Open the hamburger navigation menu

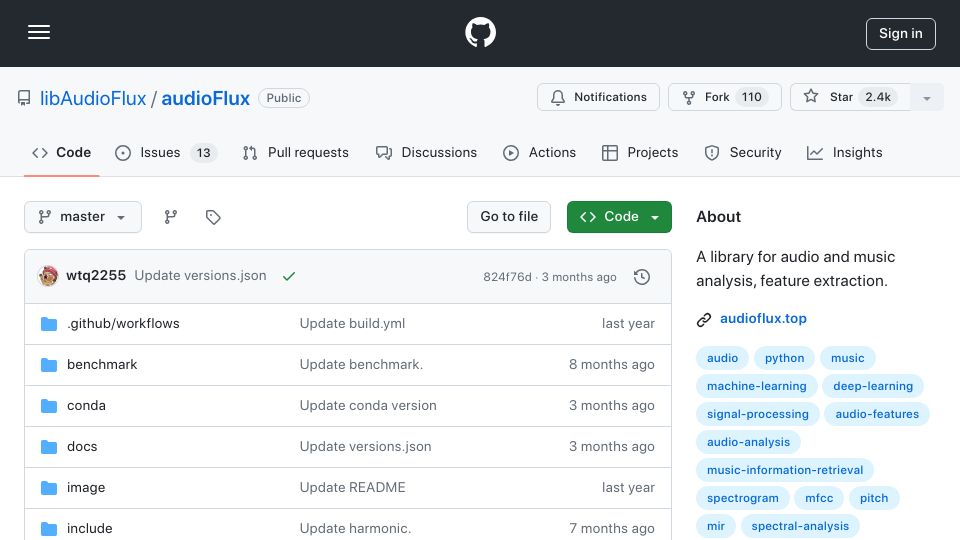[x=39, y=32]
